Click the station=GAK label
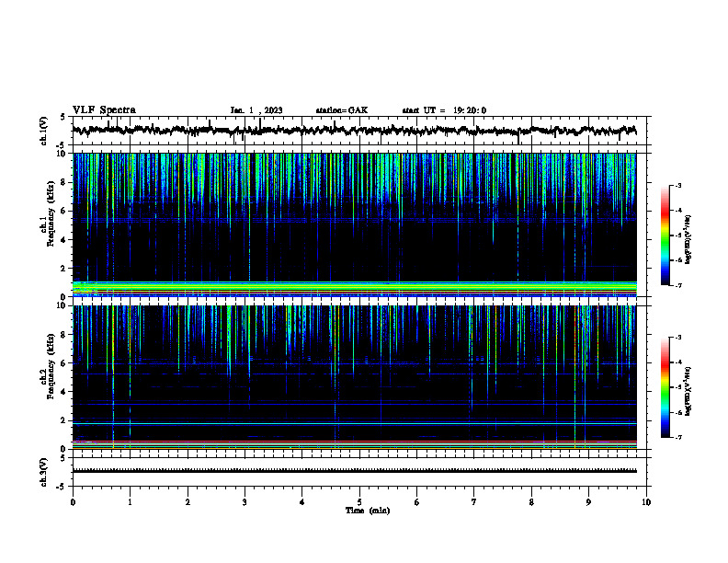This screenshot has width=728, height=563. 342,110
